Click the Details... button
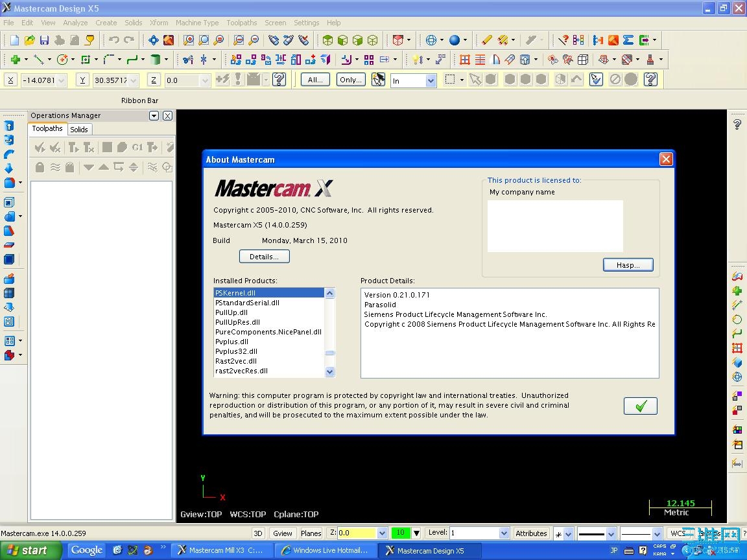Image resolution: width=747 pixels, height=560 pixels. pos(265,257)
